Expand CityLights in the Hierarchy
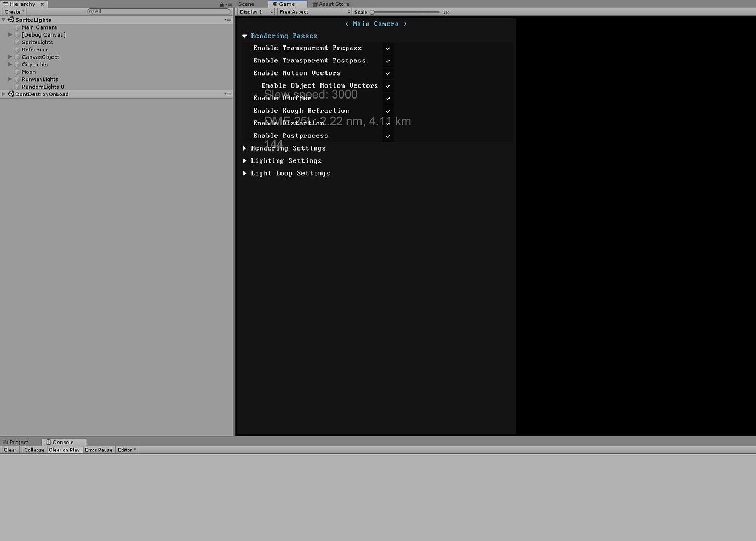The height and width of the screenshot is (541, 756). (10, 64)
